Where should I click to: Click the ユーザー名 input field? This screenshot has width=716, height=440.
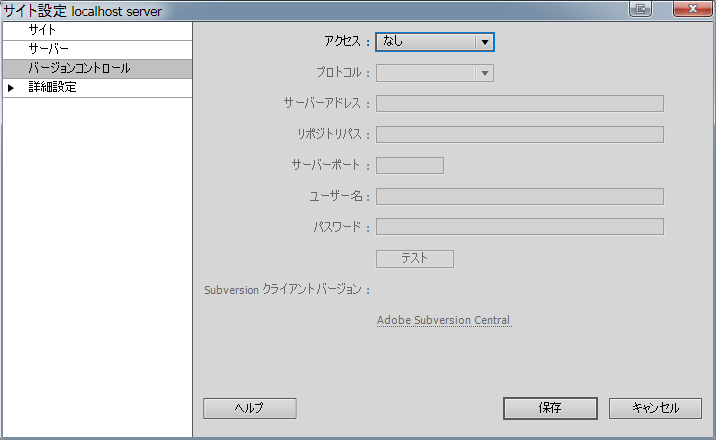click(x=520, y=196)
